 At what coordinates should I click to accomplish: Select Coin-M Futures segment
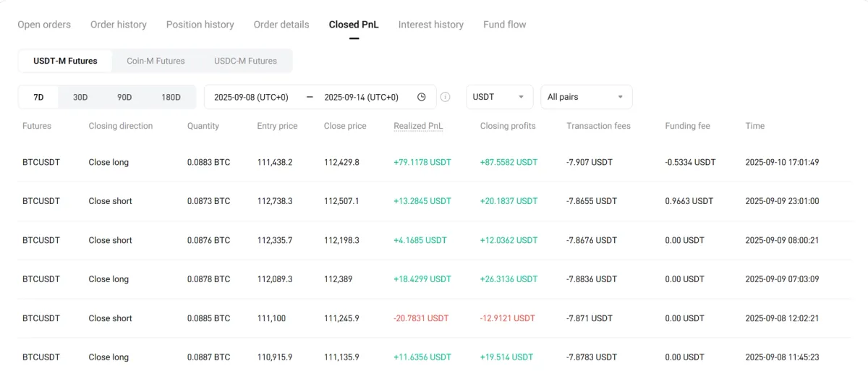[x=156, y=61]
